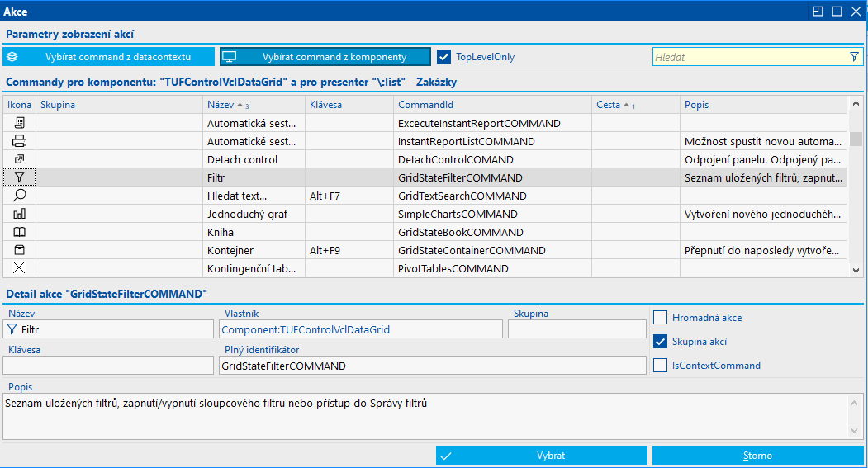Click the X icon in the PivotTablesCOMMAND row

click(19, 267)
